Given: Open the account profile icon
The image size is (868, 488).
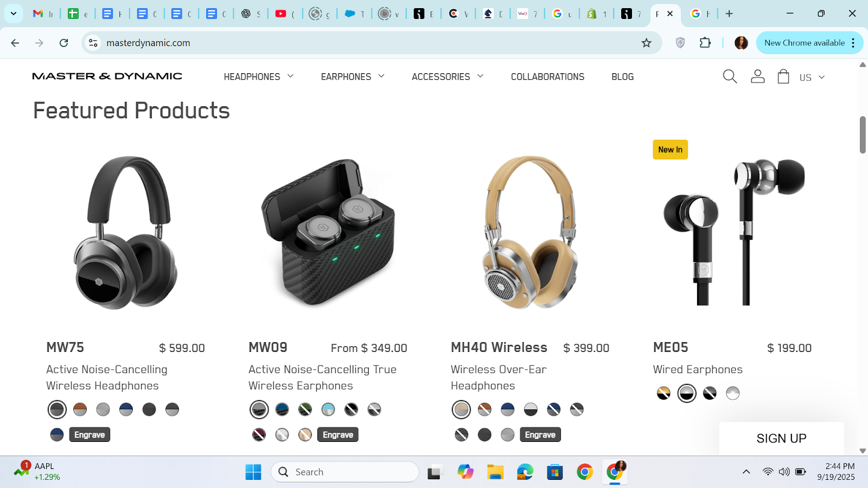Looking at the screenshot, I should tap(757, 76).
